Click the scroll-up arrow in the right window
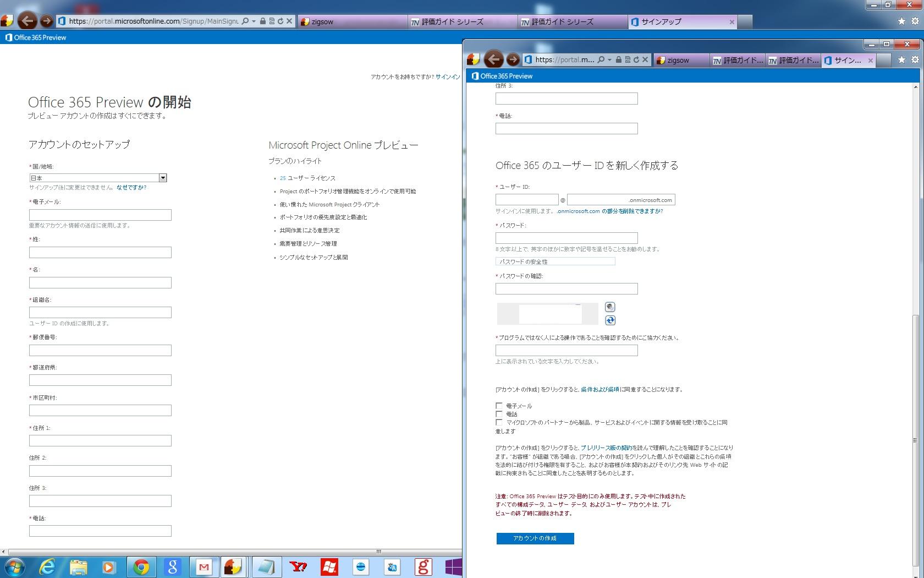 (915, 86)
